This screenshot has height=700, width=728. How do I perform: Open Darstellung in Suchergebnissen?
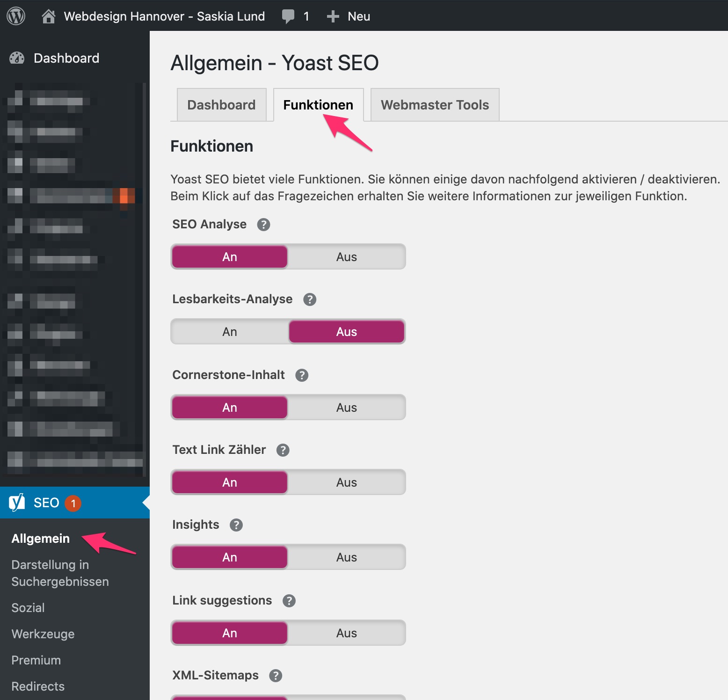pyautogui.click(x=60, y=573)
